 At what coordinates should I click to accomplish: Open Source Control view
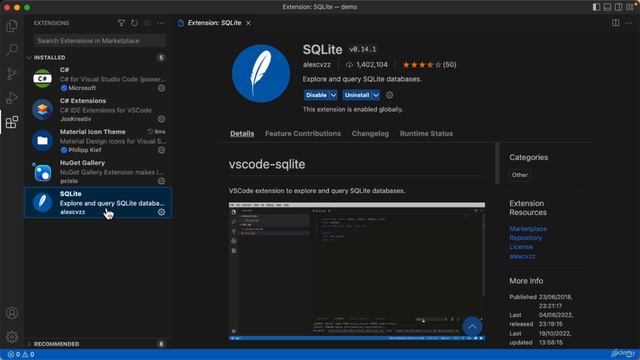(12, 74)
